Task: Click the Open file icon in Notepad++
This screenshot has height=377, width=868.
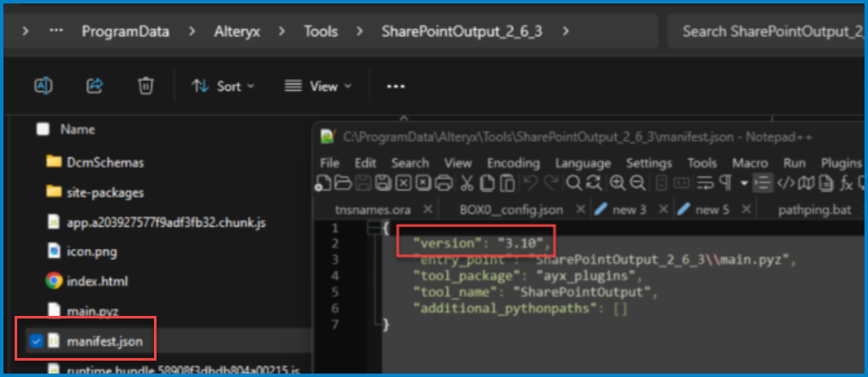Action: tap(343, 183)
